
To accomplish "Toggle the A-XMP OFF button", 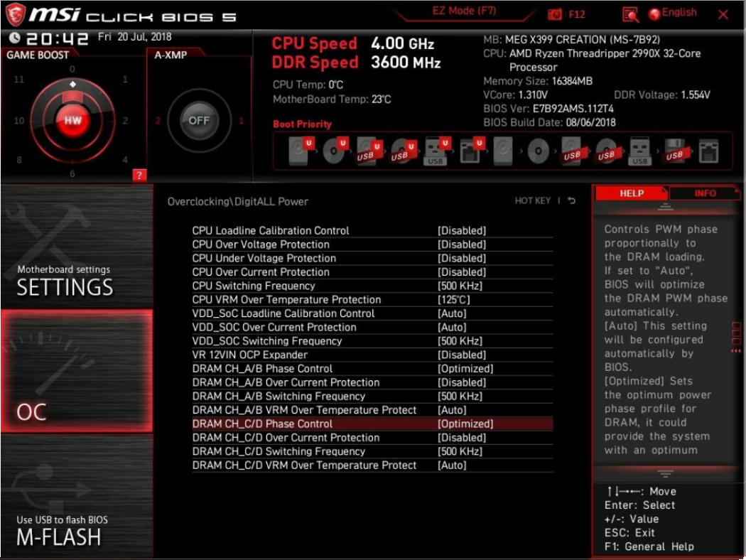I will [199, 120].
